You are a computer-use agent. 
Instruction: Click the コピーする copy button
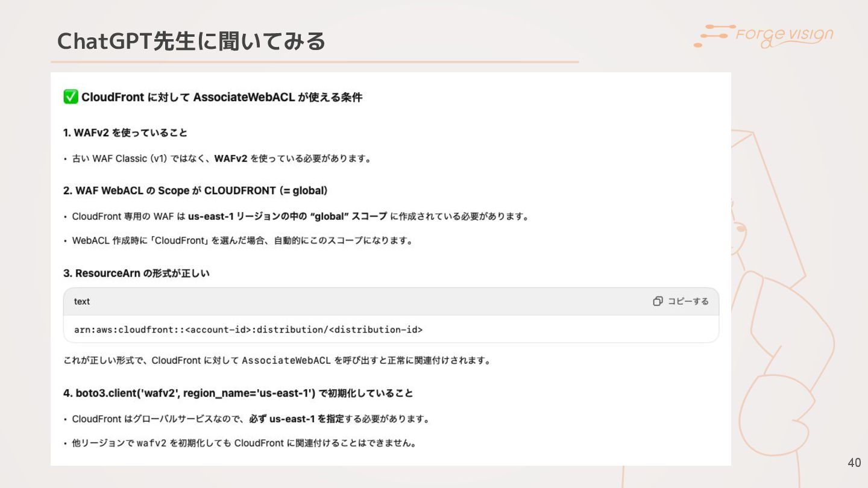pos(681,301)
